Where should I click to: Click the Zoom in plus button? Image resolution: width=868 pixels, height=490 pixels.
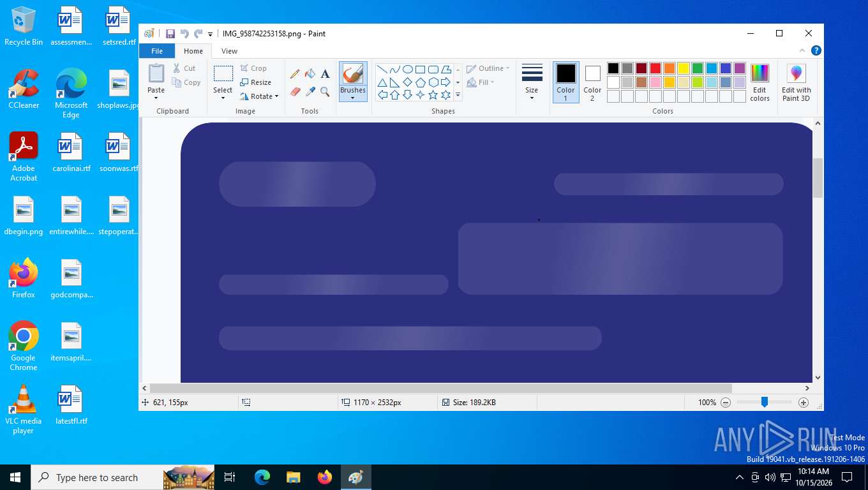804,403
